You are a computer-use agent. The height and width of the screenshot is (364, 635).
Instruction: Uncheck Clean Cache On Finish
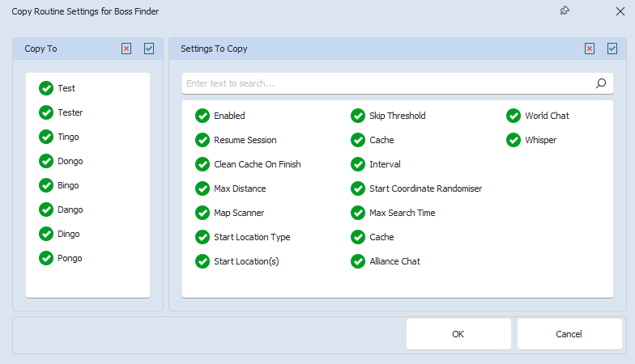coord(202,164)
